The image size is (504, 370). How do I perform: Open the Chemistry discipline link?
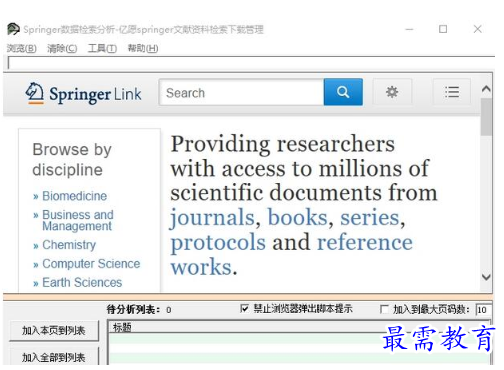click(69, 245)
